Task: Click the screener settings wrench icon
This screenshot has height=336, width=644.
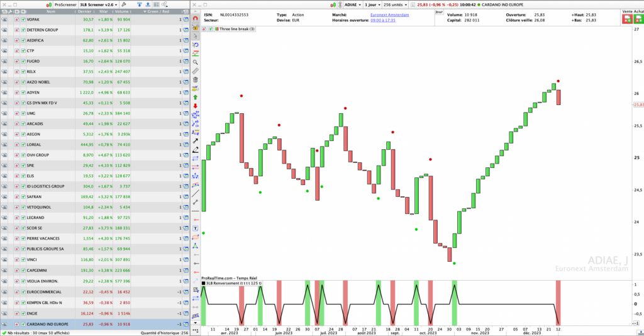Action: [124, 4]
